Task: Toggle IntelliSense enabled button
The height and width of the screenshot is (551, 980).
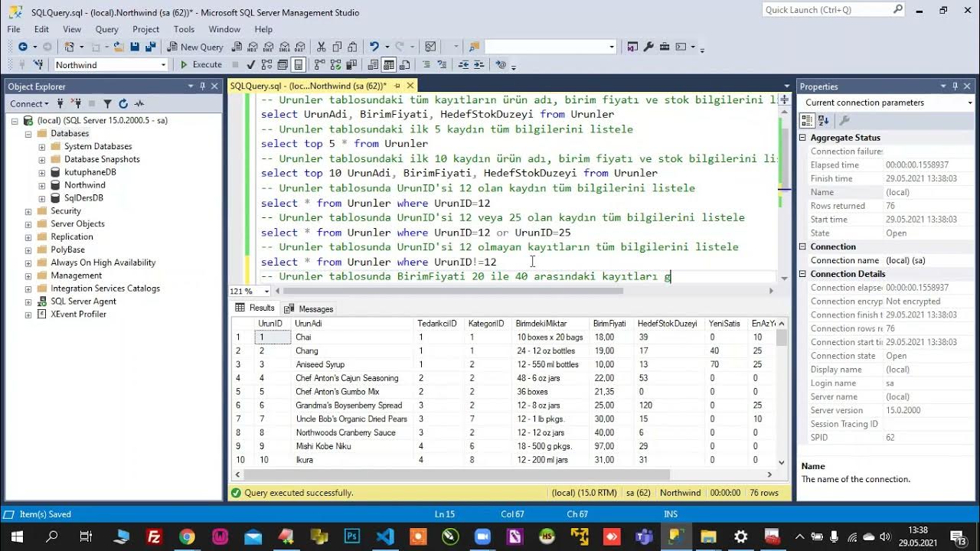Action: (x=299, y=65)
